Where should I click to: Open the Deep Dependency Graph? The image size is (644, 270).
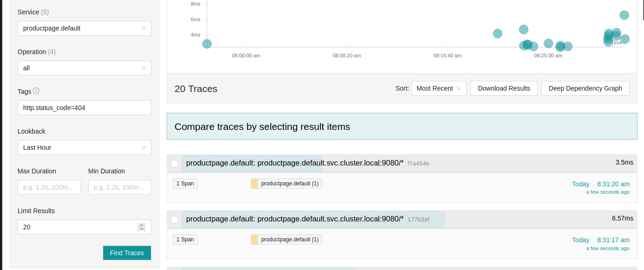585,88
